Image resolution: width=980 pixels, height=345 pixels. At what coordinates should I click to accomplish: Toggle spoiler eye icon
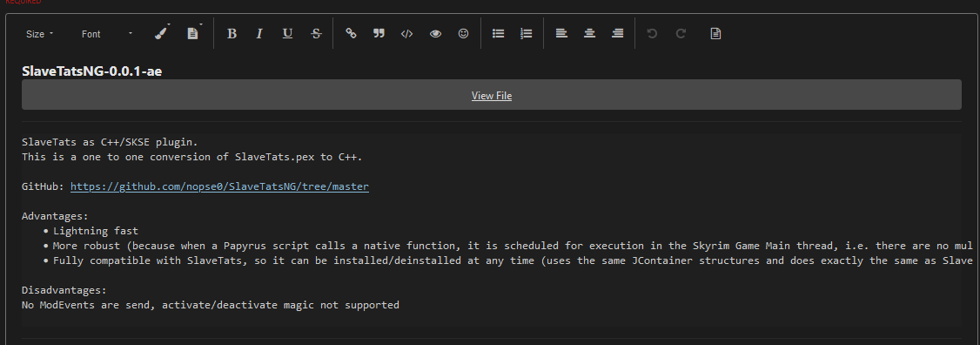(436, 34)
